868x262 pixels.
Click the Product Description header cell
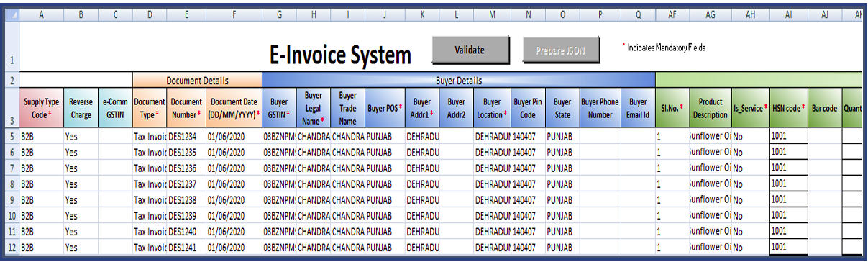coord(710,108)
